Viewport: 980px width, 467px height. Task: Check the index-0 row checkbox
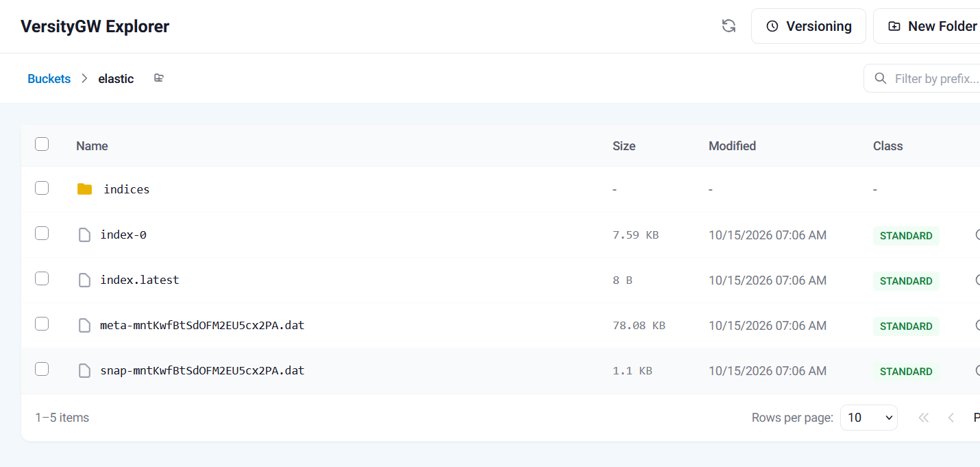coord(42,233)
